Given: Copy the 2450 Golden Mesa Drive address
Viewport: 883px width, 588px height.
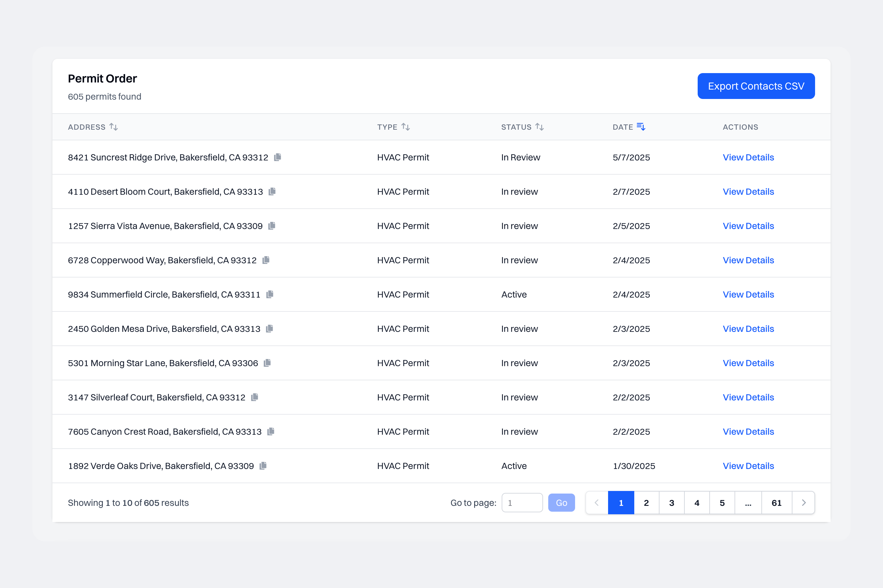Looking at the screenshot, I should 269,329.
